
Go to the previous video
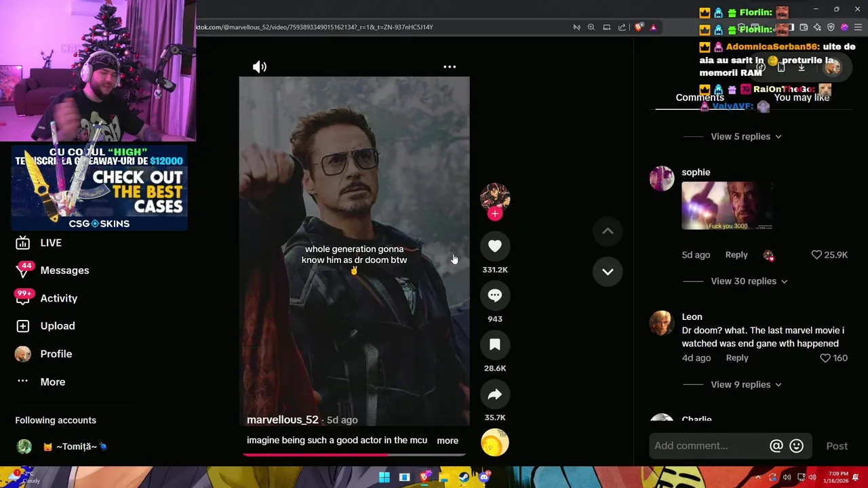pos(608,231)
